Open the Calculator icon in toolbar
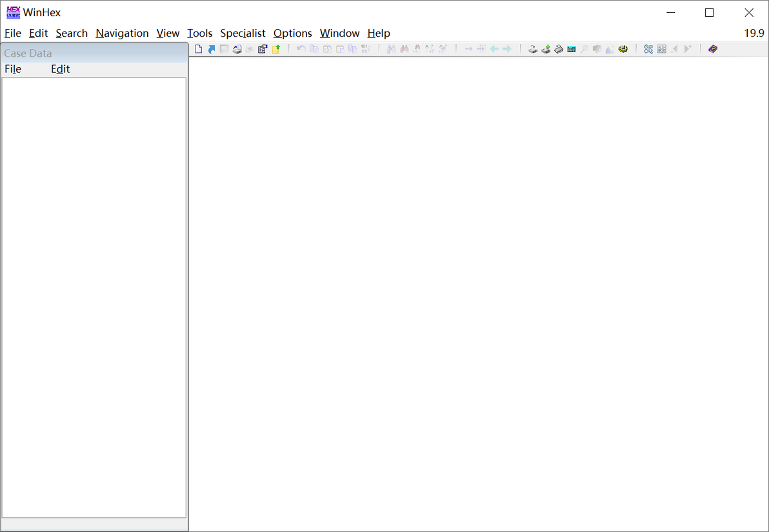Screen dimensions: 769x532 pos(572,49)
